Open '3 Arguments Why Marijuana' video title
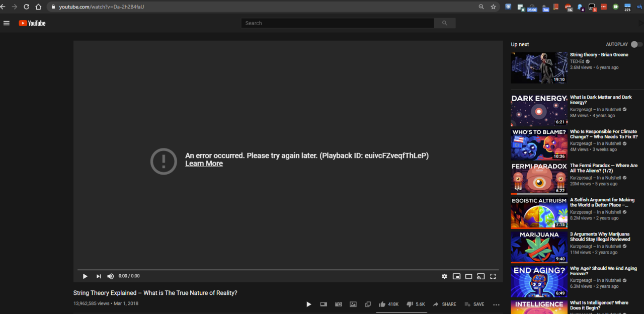The width and height of the screenshot is (644, 314). (600, 237)
